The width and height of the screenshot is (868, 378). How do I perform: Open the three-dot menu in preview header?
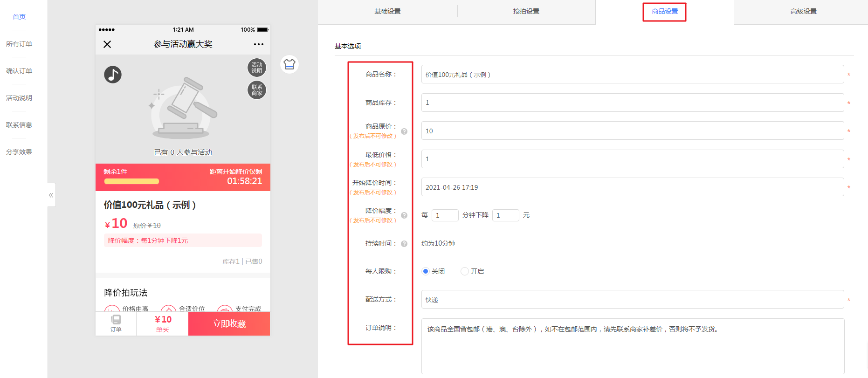[x=259, y=44]
